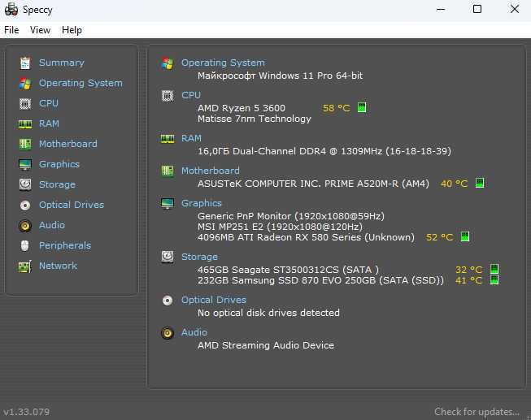Viewport: 531px width, 420px height.
Task: Click the Optical Drives disc icon in main panel
Action: [x=168, y=301]
